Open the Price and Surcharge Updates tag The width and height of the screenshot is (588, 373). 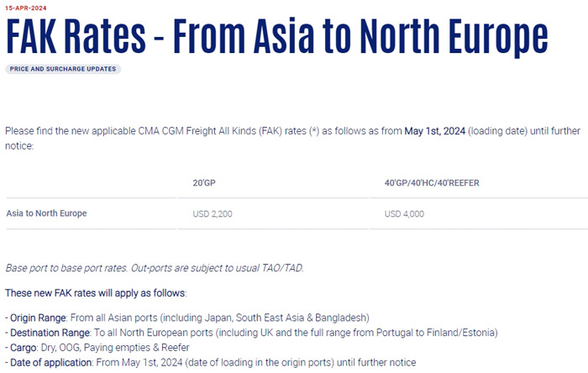(63, 69)
